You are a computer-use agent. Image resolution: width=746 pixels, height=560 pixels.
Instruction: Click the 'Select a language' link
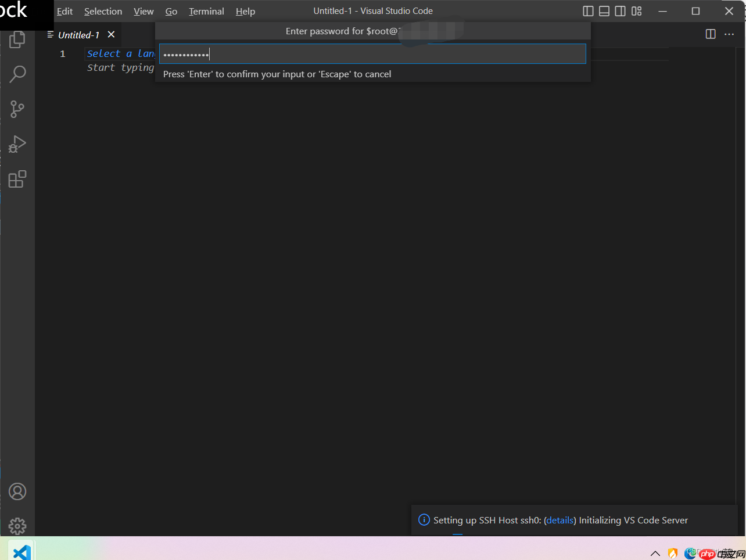coord(120,53)
